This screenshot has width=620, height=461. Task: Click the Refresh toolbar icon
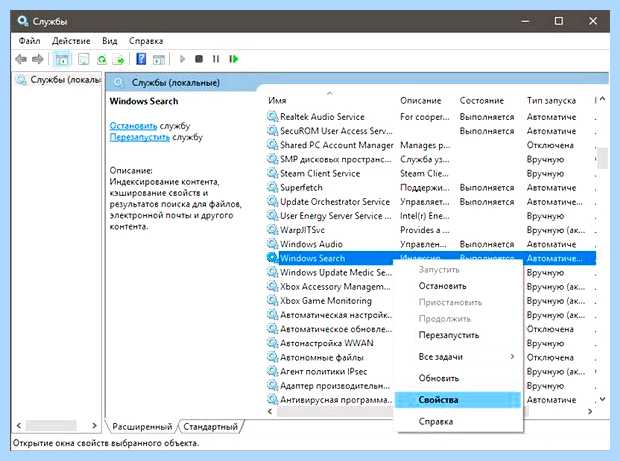(102, 59)
